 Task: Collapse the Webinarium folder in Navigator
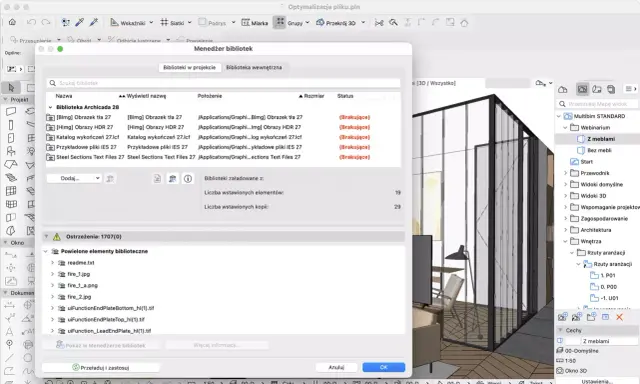click(565, 128)
